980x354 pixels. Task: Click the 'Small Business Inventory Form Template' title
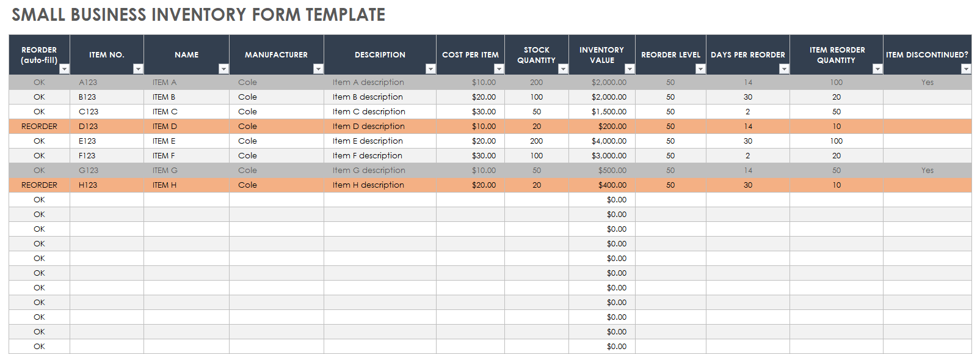198,15
